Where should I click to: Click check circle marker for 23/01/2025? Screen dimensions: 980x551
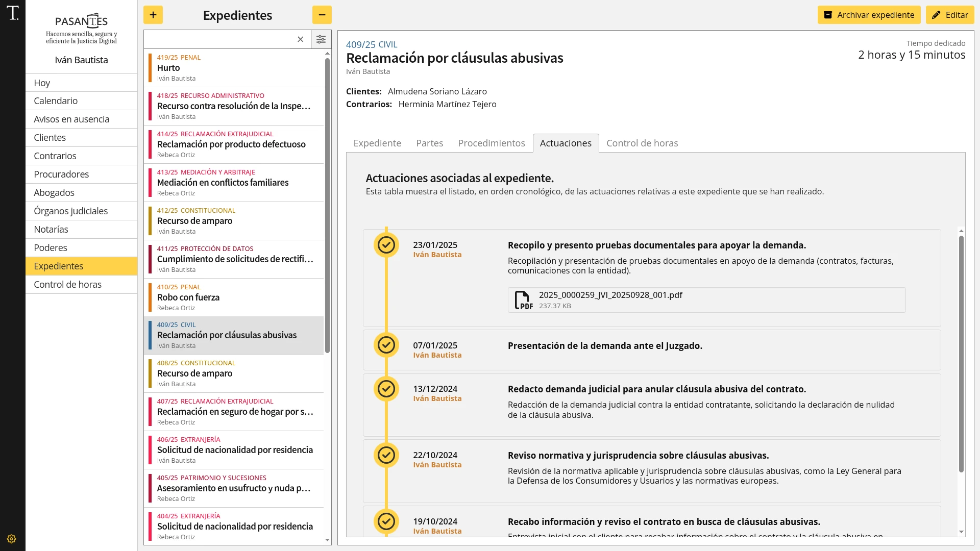(x=386, y=245)
